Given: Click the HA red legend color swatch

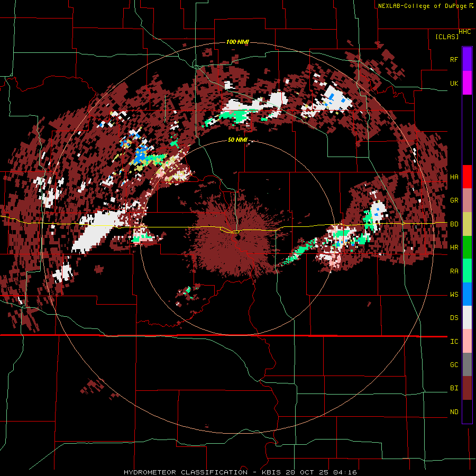Looking at the screenshot, I should click(x=467, y=177).
